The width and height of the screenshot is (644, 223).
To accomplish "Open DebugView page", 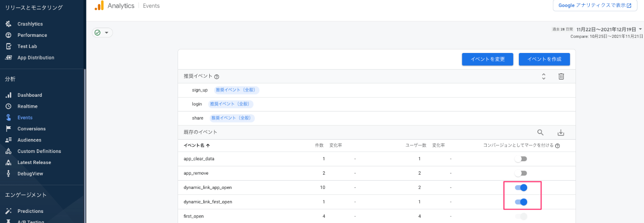I will click(x=30, y=174).
